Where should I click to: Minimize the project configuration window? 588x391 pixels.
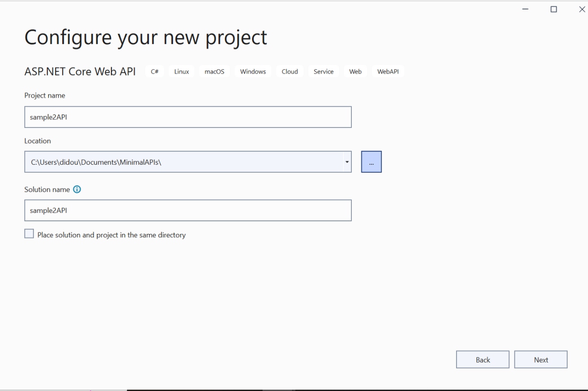pos(526,9)
